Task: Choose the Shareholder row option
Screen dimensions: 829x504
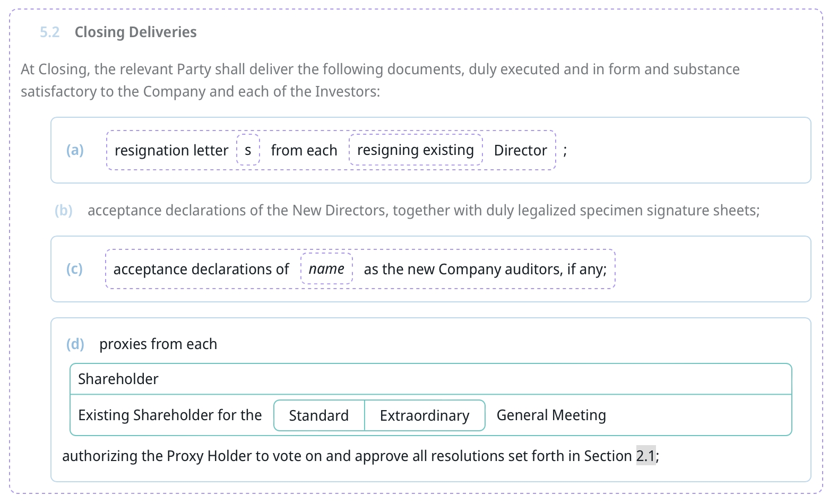Action: point(118,379)
